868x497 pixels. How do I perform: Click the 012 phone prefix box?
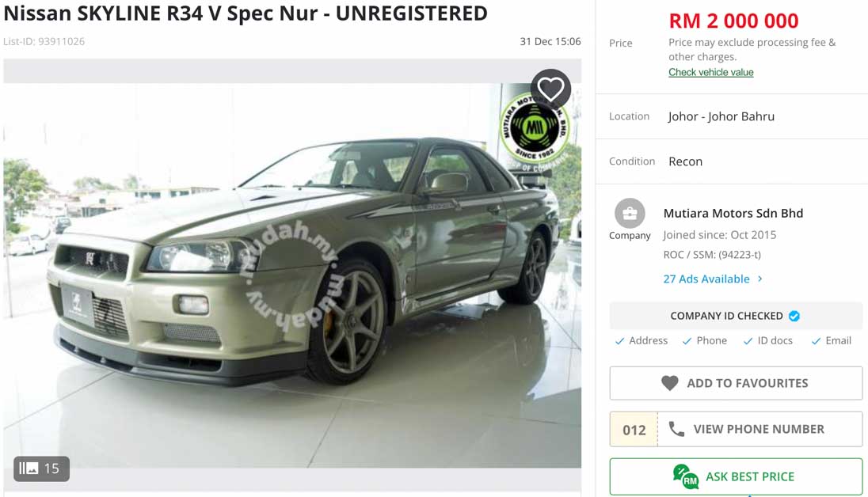(634, 429)
